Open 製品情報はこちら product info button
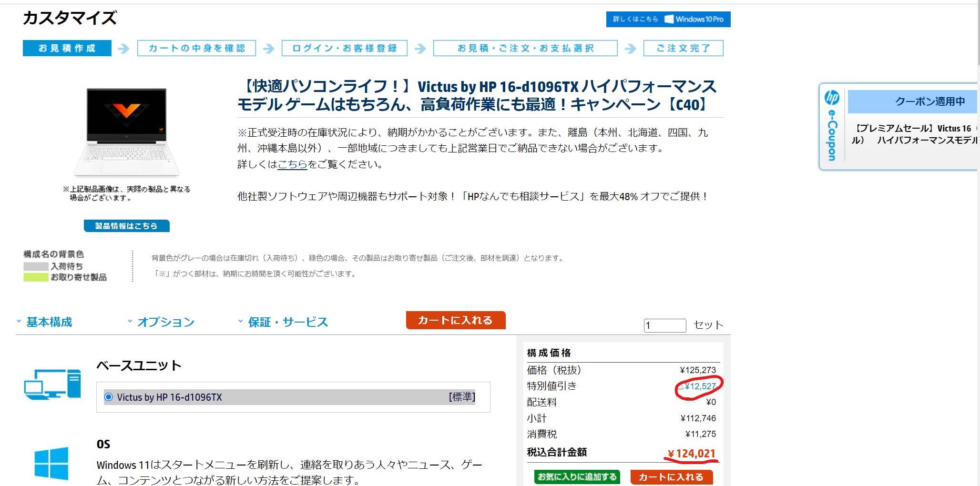 (126, 226)
